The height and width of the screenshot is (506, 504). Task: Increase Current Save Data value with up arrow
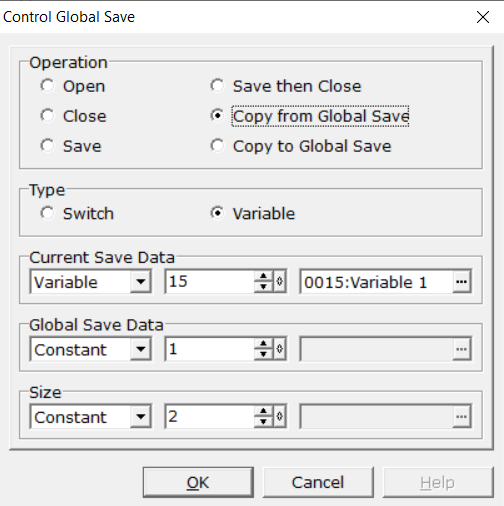[x=263, y=276]
